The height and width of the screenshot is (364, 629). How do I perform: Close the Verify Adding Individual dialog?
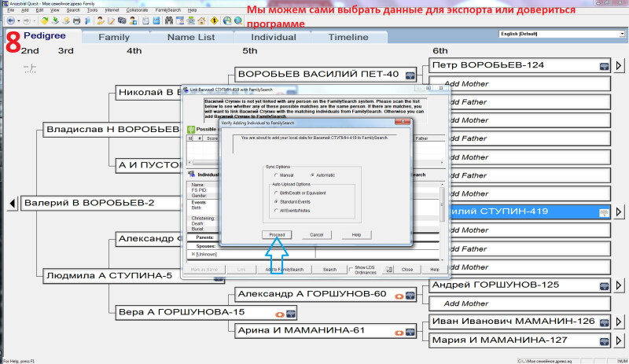402,123
